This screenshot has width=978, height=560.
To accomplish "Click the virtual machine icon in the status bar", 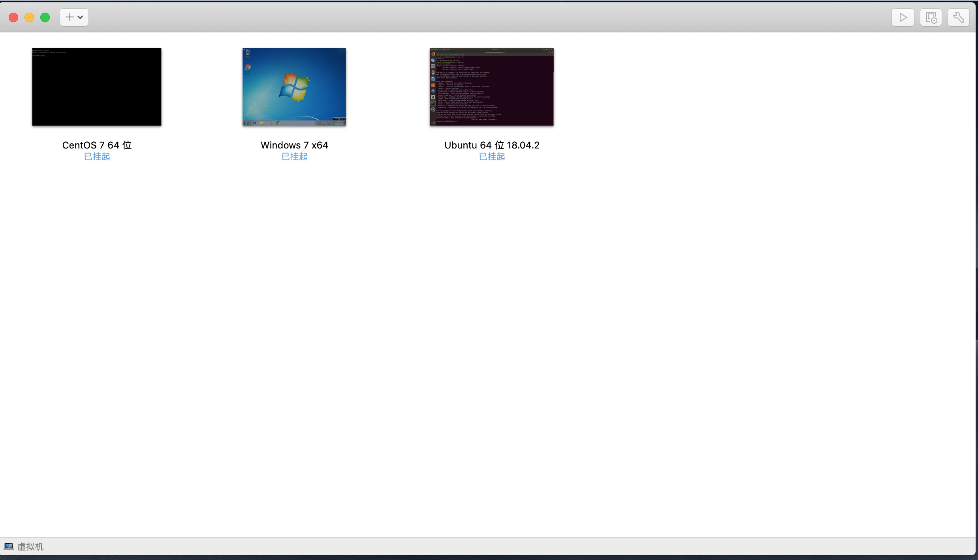I will point(9,546).
